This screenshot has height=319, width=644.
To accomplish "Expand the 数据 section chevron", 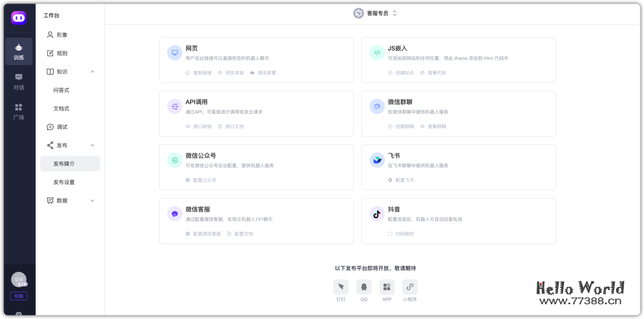I will (92, 201).
